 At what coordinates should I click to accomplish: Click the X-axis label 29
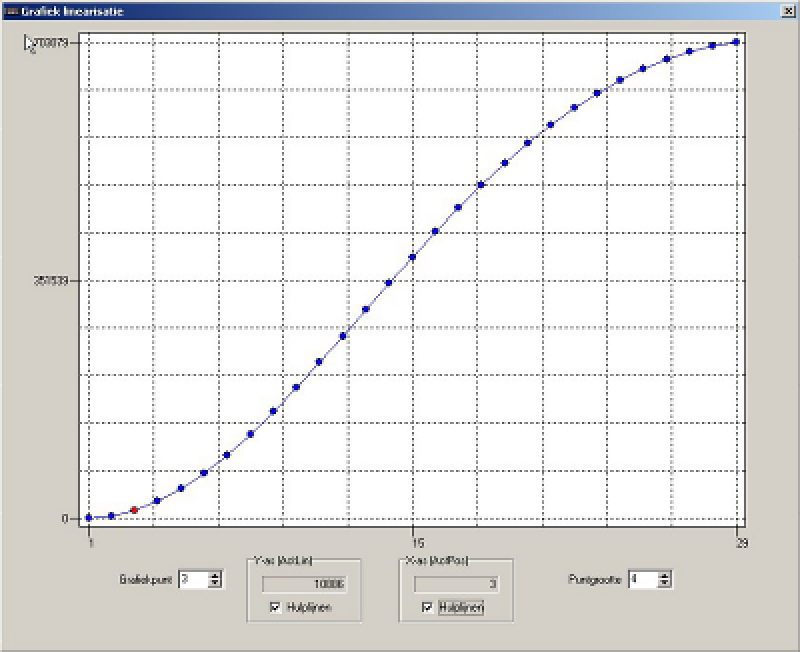point(741,543)
